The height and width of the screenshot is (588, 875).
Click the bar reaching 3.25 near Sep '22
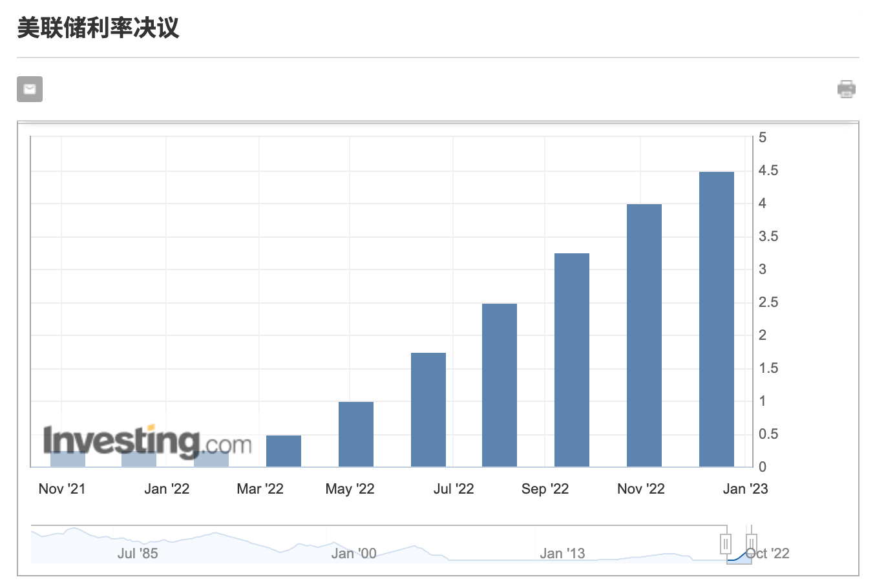point(572,360)
